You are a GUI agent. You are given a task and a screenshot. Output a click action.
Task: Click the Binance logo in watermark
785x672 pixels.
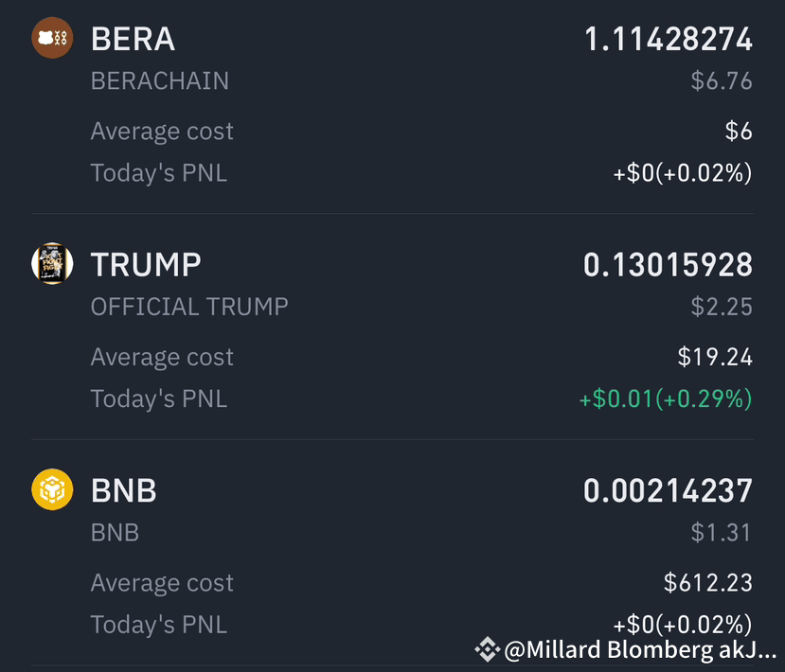point(487,649)
